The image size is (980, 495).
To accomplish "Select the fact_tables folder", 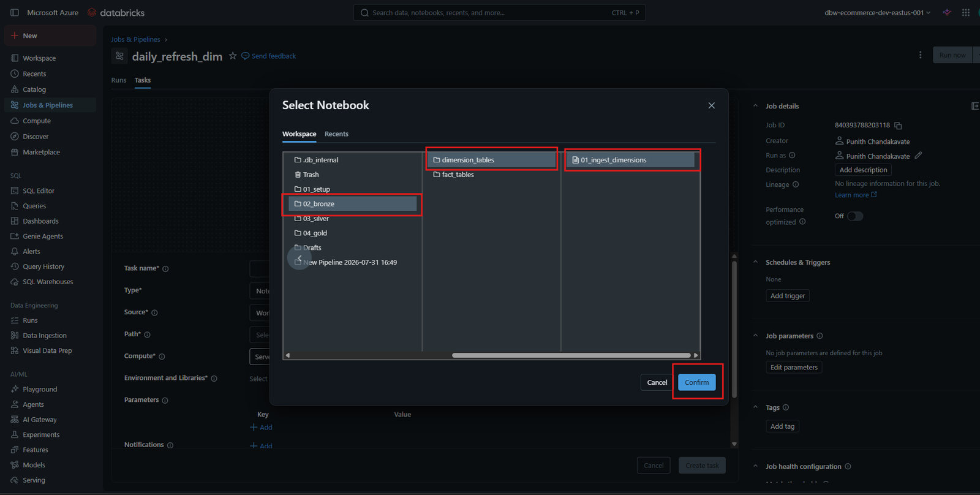I will 458,175.
